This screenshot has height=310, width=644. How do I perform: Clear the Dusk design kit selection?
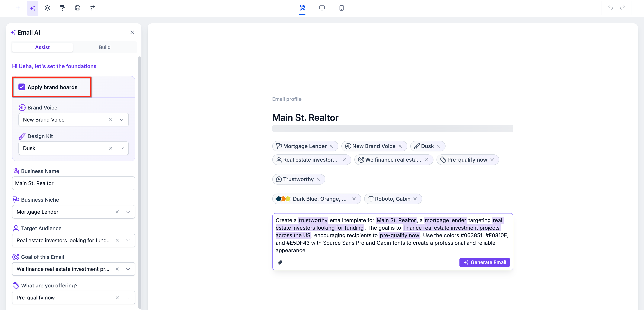pyautogui.click(x=111, y=148)
